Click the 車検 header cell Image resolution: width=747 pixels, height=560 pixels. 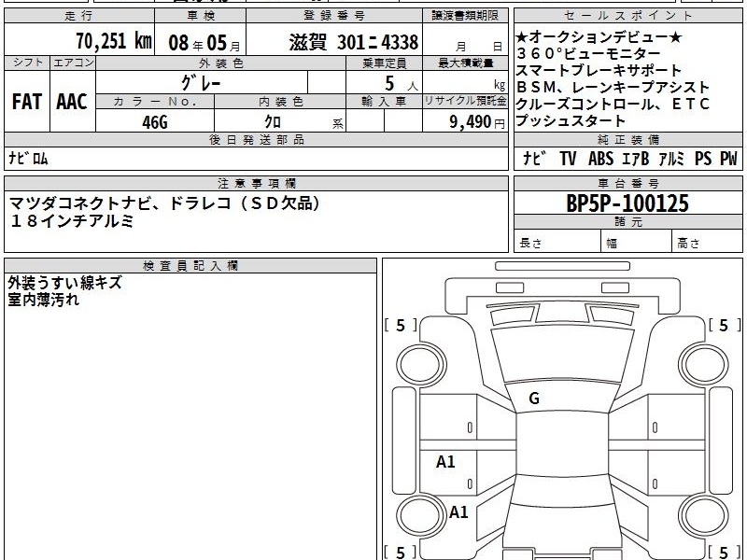coord(200,16)
